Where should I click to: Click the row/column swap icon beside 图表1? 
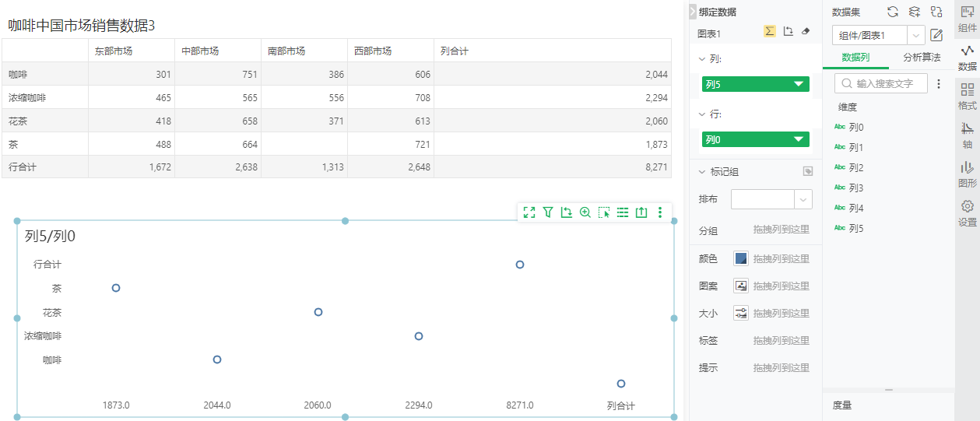(x=788, y=31)
